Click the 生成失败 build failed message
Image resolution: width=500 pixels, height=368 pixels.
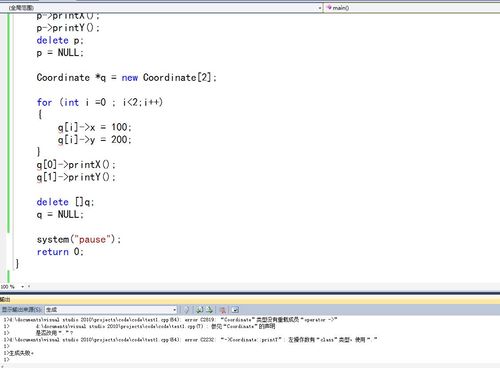pyautogui.click(x=19, y=353)
